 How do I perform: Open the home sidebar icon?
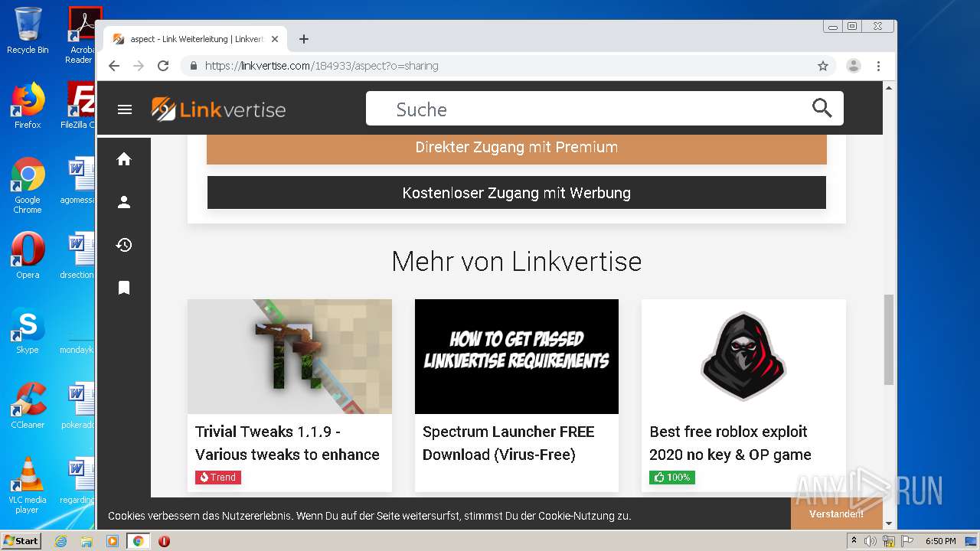click(124, 159)
